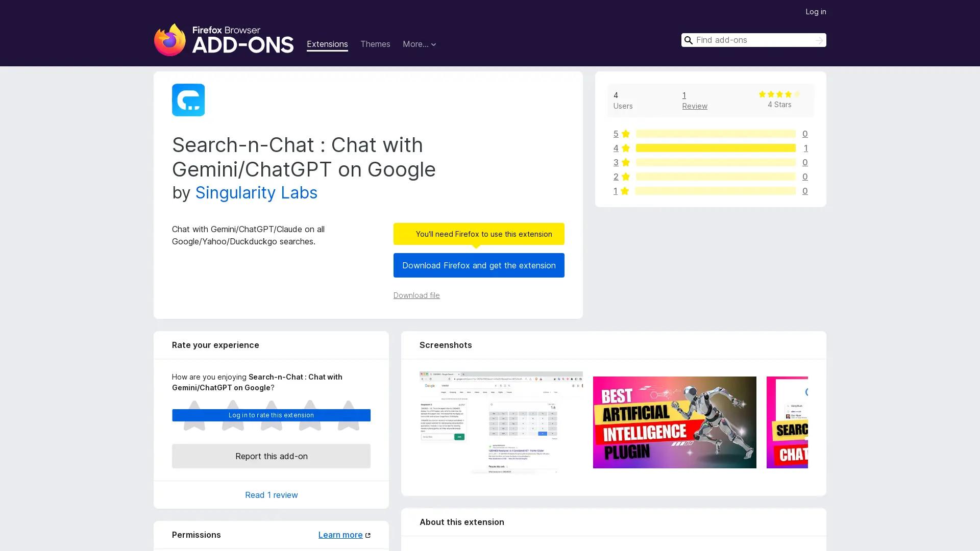This screenshot has width=980, height=551.
Task: Click the third star under Rate your experience
Action: click(x=271, y=416)
